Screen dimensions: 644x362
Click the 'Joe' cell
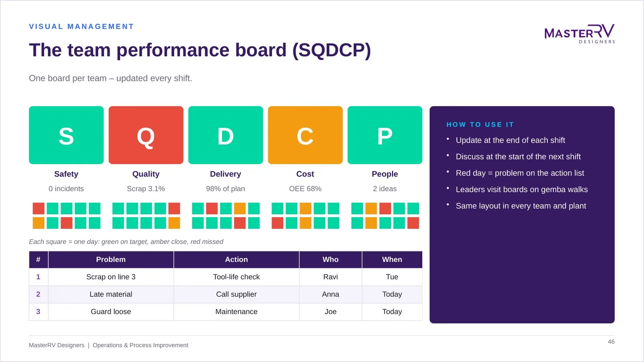click(x=331, y=312)
